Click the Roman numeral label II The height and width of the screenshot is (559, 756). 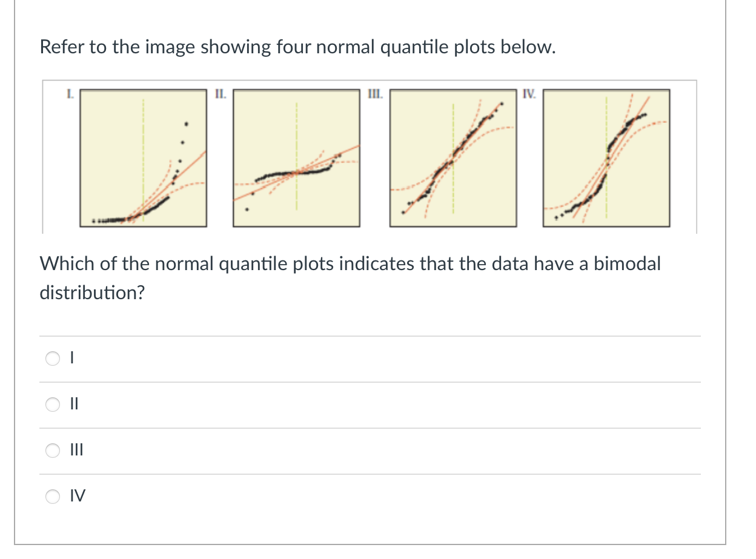220,93
